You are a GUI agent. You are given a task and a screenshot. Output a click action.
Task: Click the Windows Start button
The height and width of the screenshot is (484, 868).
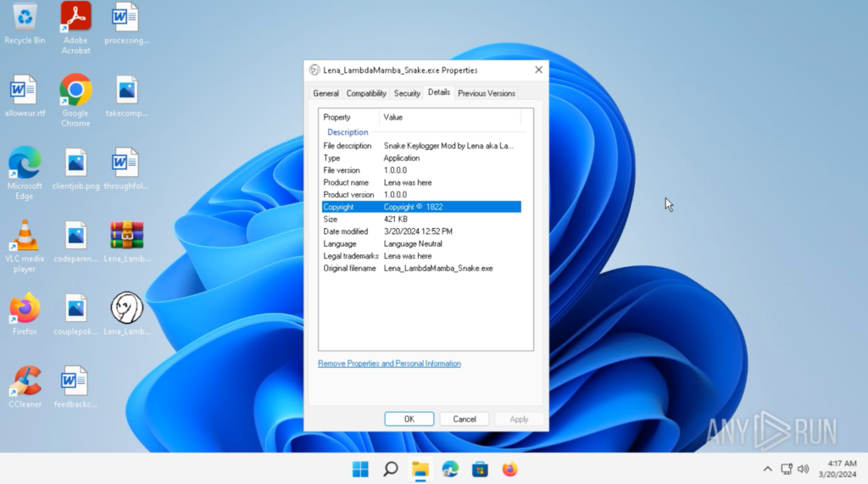click(x=360, y=469)
